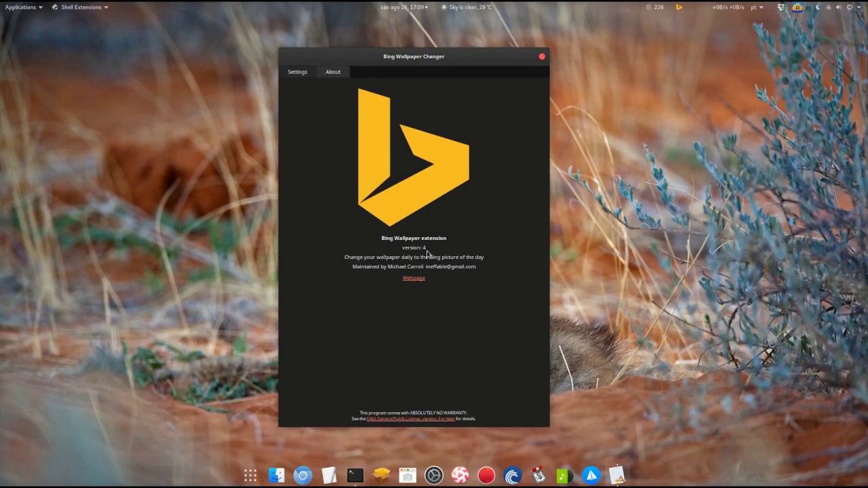Select the About tab
Viewport: 868px width, 488px height.
(333, 72)
